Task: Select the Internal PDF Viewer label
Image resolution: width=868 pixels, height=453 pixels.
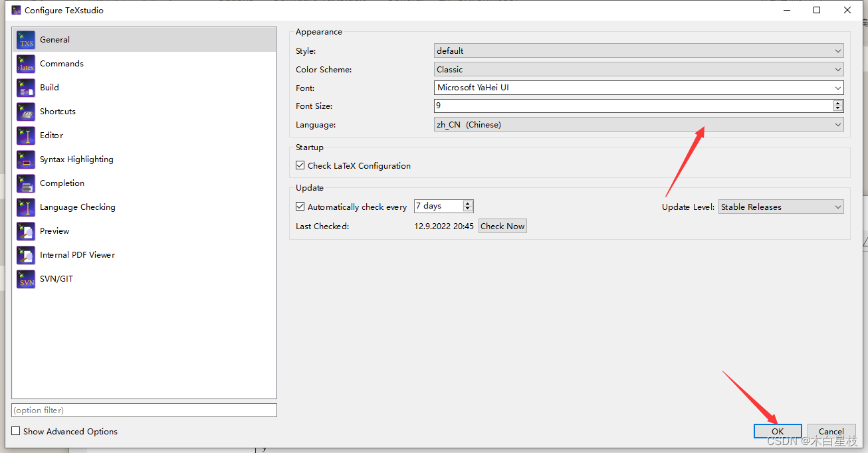Action: tap(77, 255)
